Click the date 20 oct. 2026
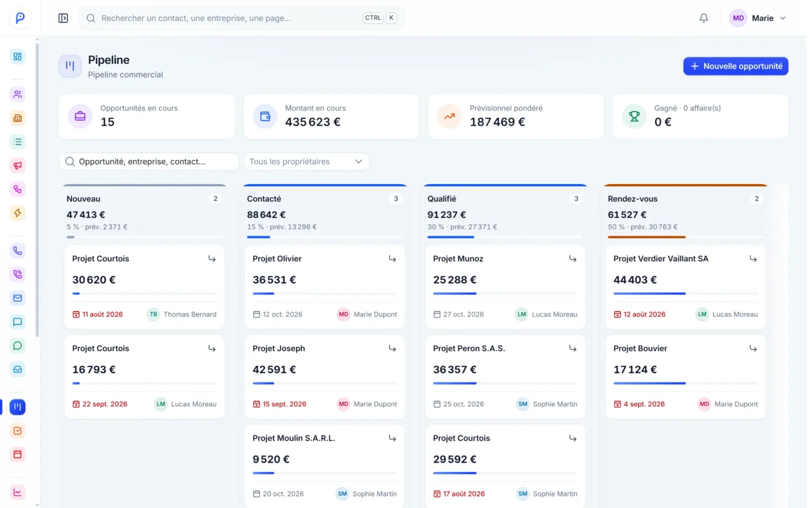Image resolution: width=812 pixels, height=508 pixels. [278, 494]
